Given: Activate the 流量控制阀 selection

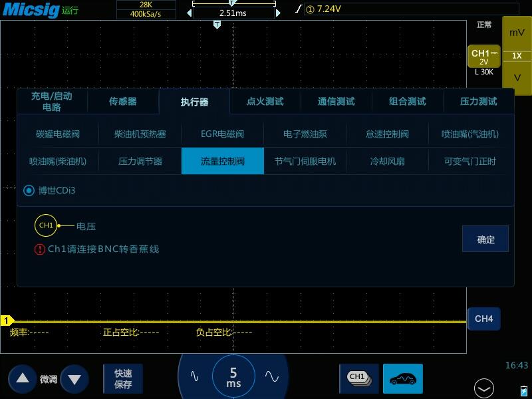Looking at the screenshot, I should (x=222, y=161).
